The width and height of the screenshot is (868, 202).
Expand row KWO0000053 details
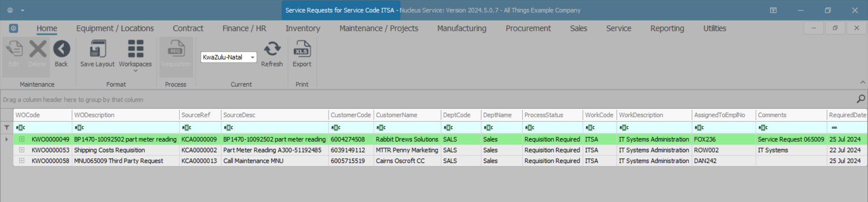pos(22,150)
